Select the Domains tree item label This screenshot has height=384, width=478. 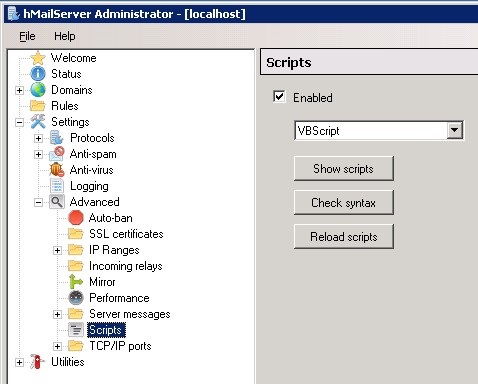tap(72, 90)
